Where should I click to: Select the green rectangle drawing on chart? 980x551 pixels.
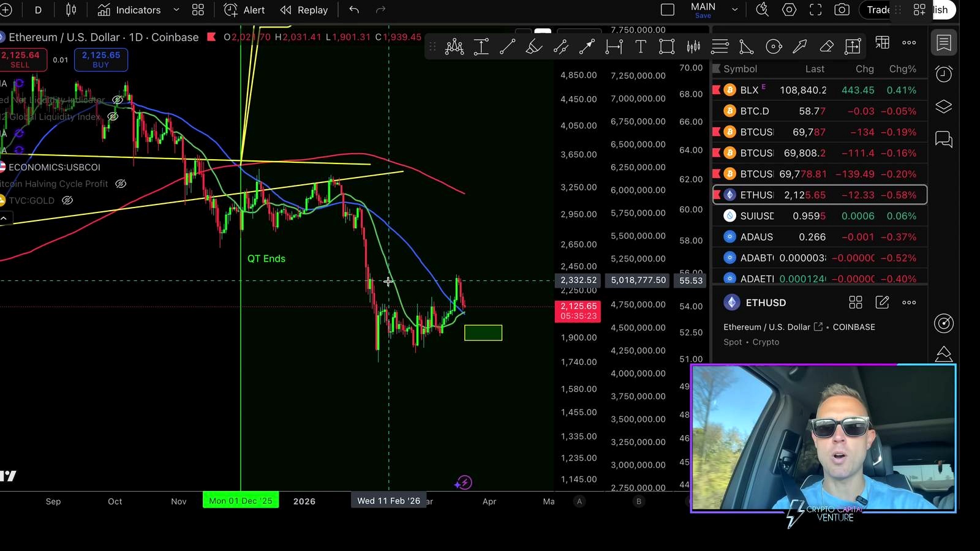483,333
